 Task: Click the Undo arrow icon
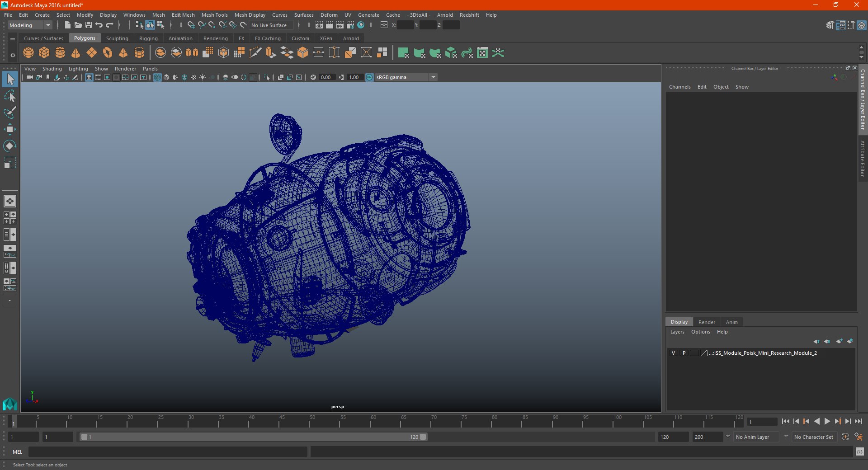tap(99, 25)
